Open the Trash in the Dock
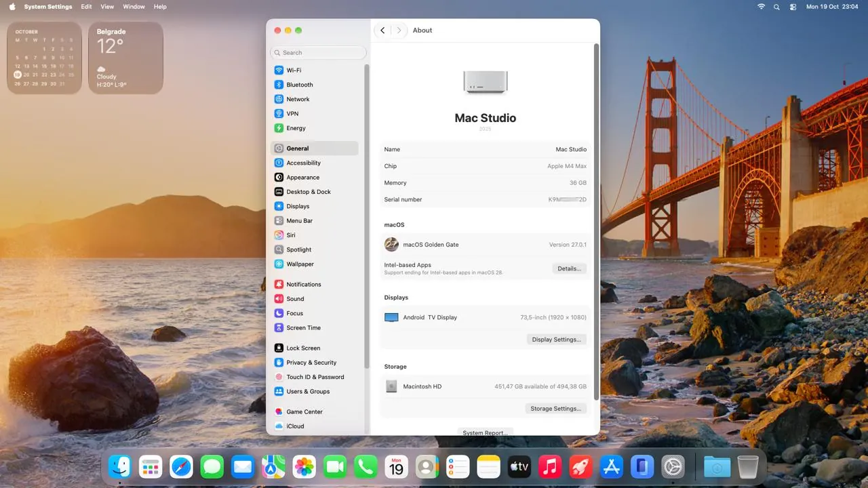This screenshot has height=488, width=868. 747,466
